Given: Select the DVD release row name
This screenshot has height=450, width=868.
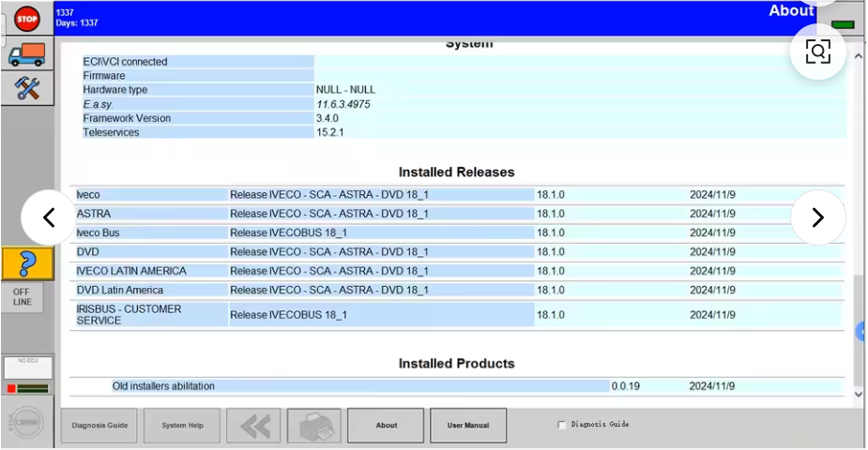Looking at the screenshot, I should [x=87, y=252].
